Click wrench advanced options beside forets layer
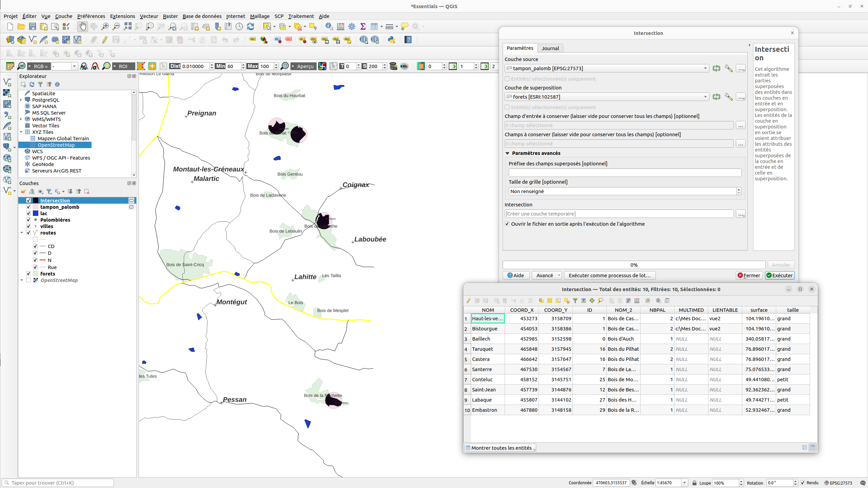The height and width of the screenshot is (488, 868). tap(728, 97)
